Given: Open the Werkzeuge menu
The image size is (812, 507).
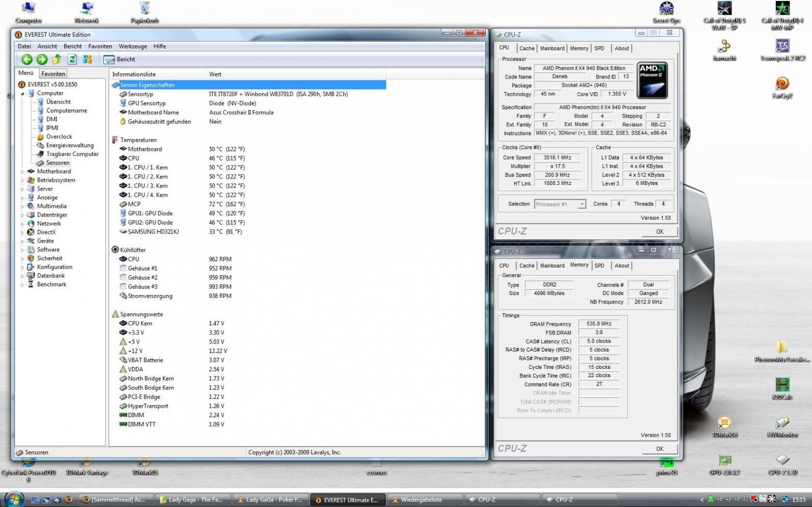Looking at the screenshot, I should (x=133, y=46).
